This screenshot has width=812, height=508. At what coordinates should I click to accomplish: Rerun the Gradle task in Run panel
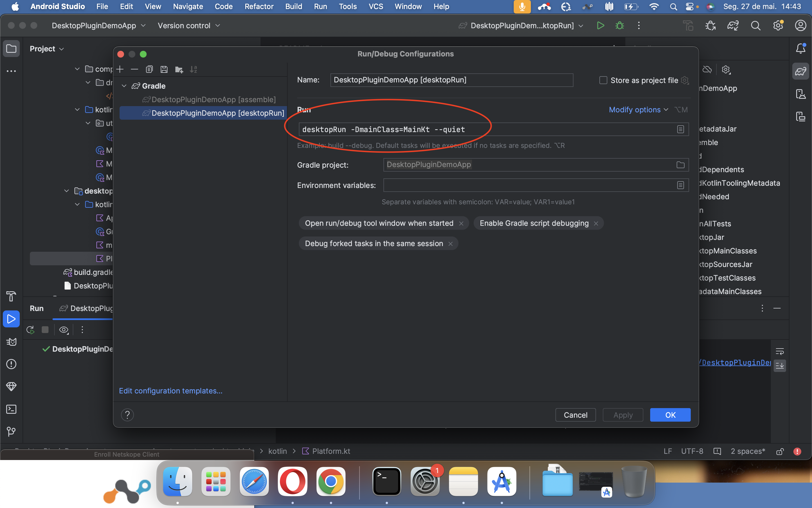point(30,330)
